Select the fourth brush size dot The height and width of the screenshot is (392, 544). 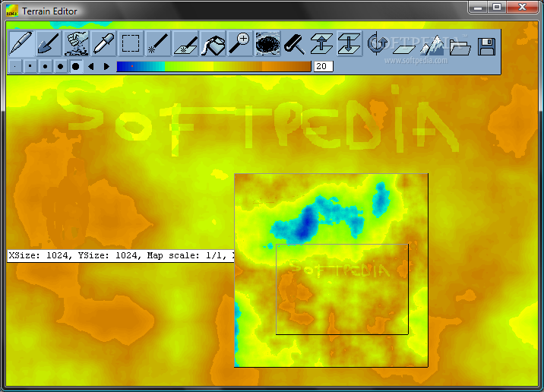[x=60, y=66]
